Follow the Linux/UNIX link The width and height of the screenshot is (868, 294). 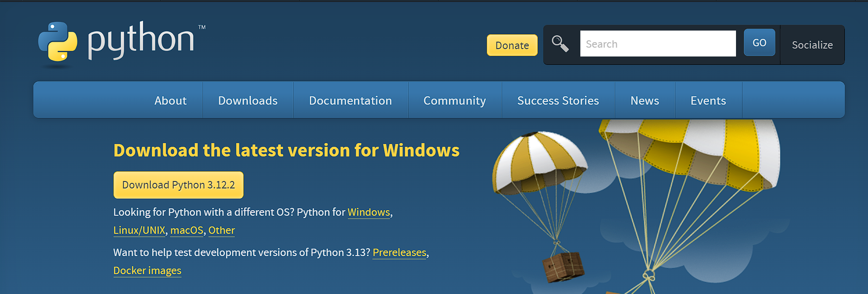(139, 230)
